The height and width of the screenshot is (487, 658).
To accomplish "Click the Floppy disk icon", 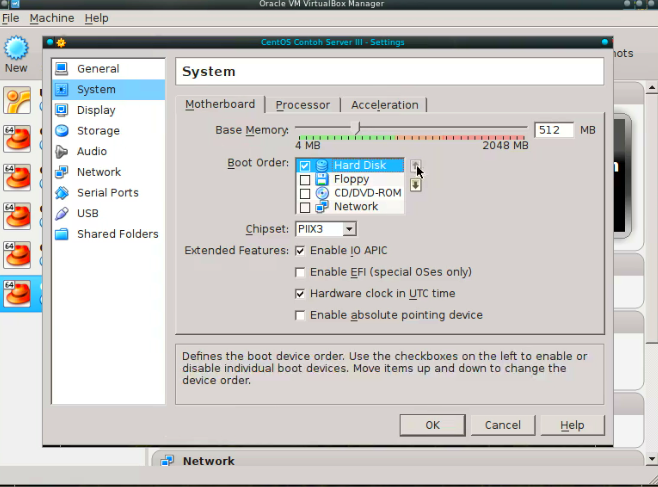I will (322, 179).
